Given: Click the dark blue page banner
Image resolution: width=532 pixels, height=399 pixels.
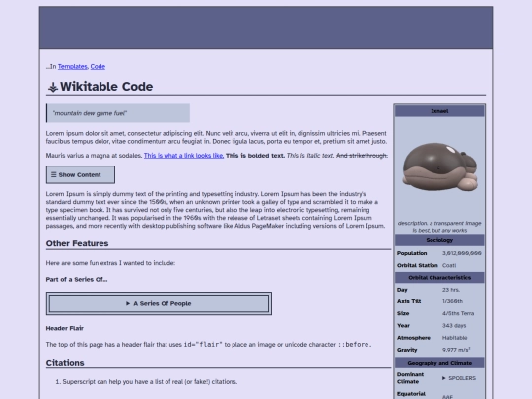Looking at the screenshot, I should [266, 28].
